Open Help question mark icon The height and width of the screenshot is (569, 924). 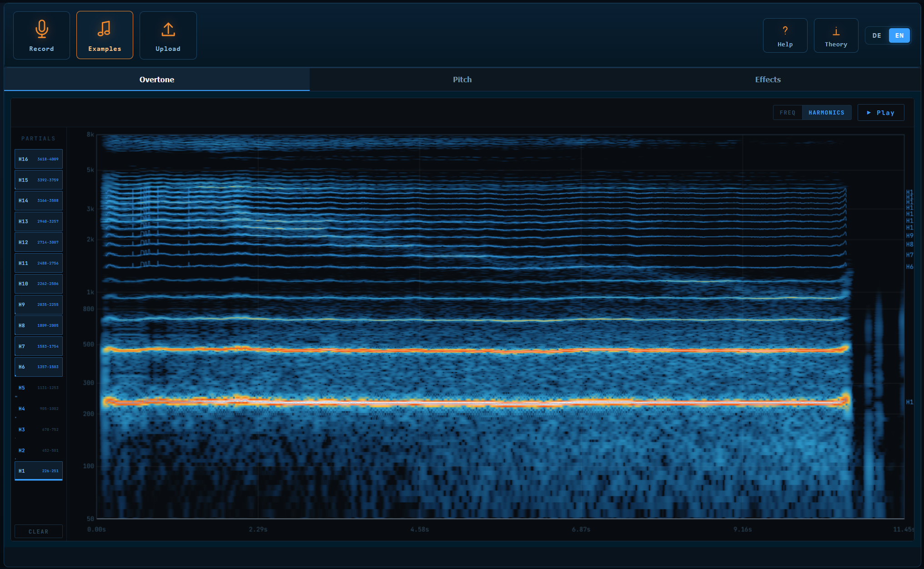click(785, 30)
